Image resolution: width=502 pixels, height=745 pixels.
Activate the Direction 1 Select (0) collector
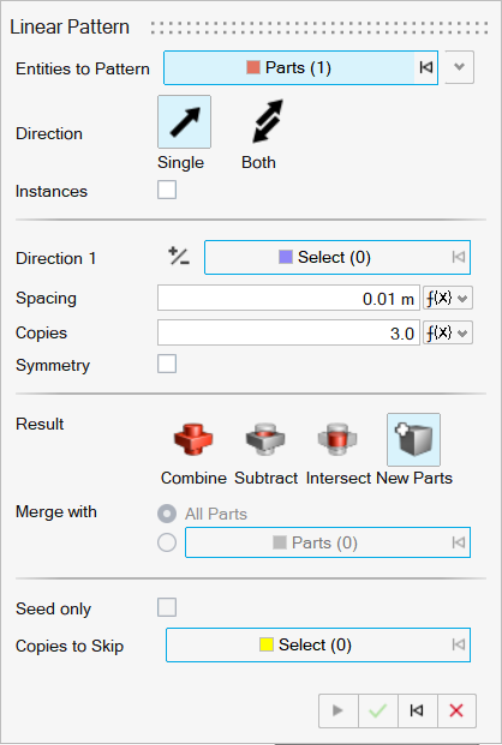pos(337,257)
